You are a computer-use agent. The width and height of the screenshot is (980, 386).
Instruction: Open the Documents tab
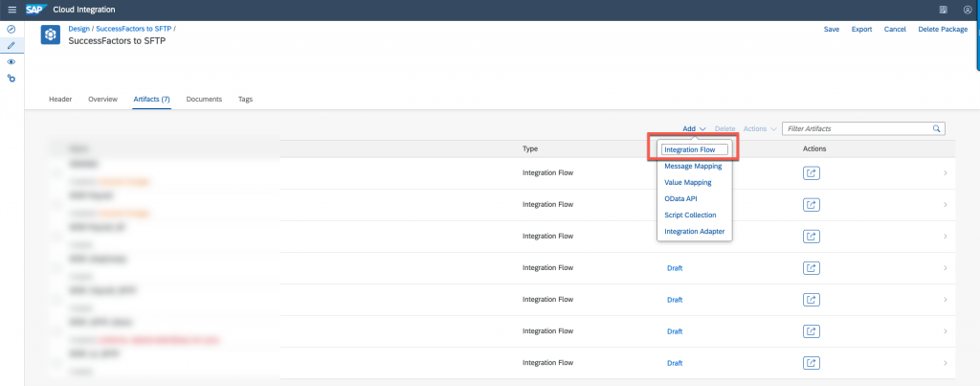click(x=205, y=100)
